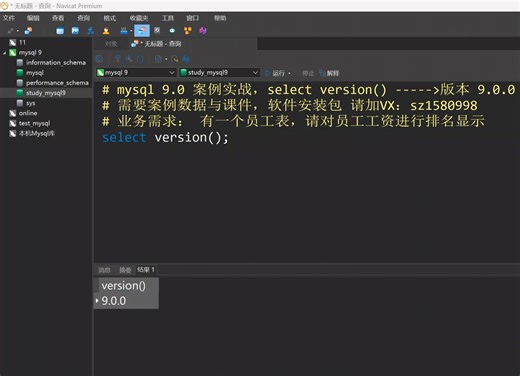Click the blue icon after Export Result

[186, 59]
